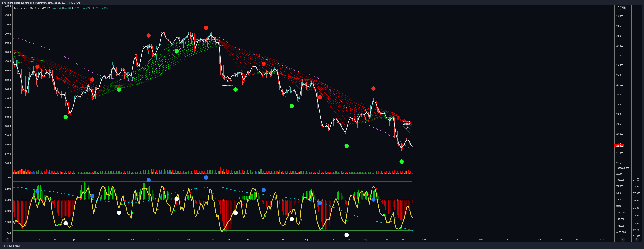Select the CFDs on Silver symbol title
Screen dimensions: 644x249
pos(32,8)
